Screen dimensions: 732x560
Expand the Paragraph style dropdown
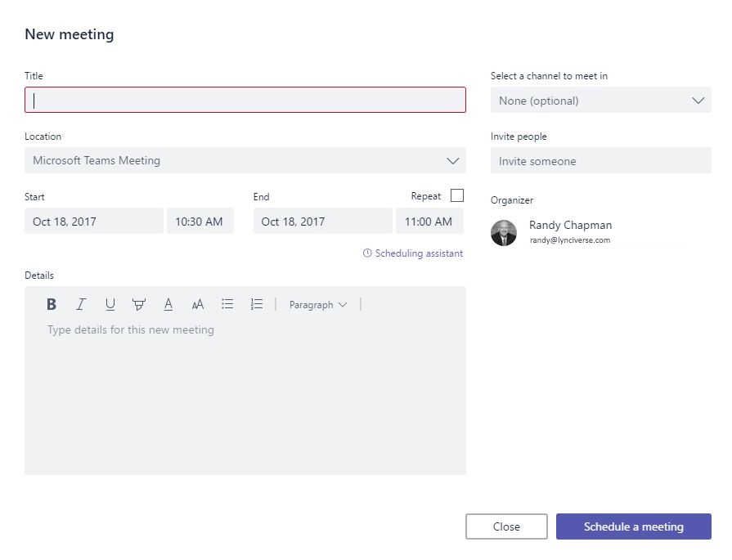pos(318,304)
